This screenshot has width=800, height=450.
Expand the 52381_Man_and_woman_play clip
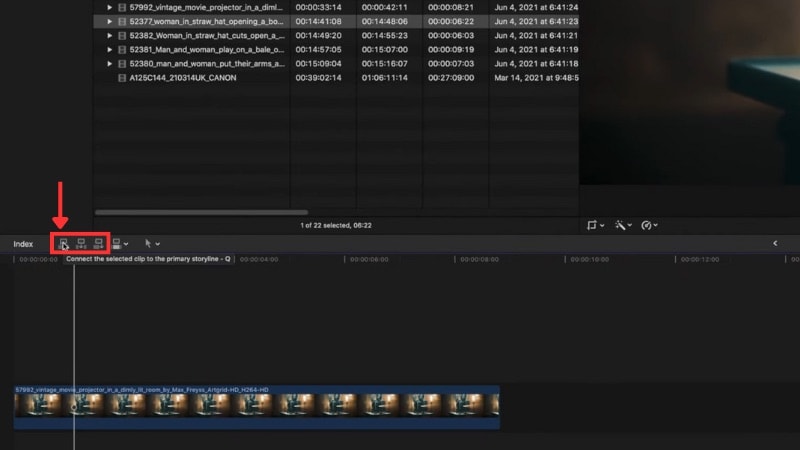point(109,49)
